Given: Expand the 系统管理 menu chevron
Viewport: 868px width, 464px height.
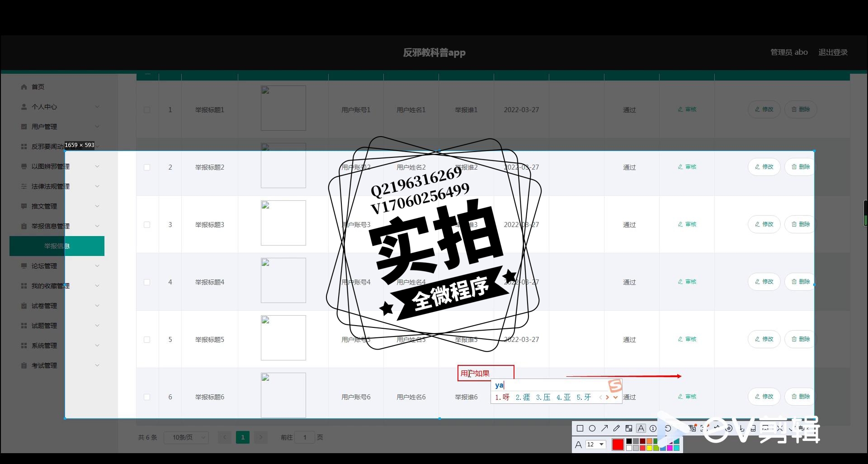Looking at the screenshot, I should point(97,346).
